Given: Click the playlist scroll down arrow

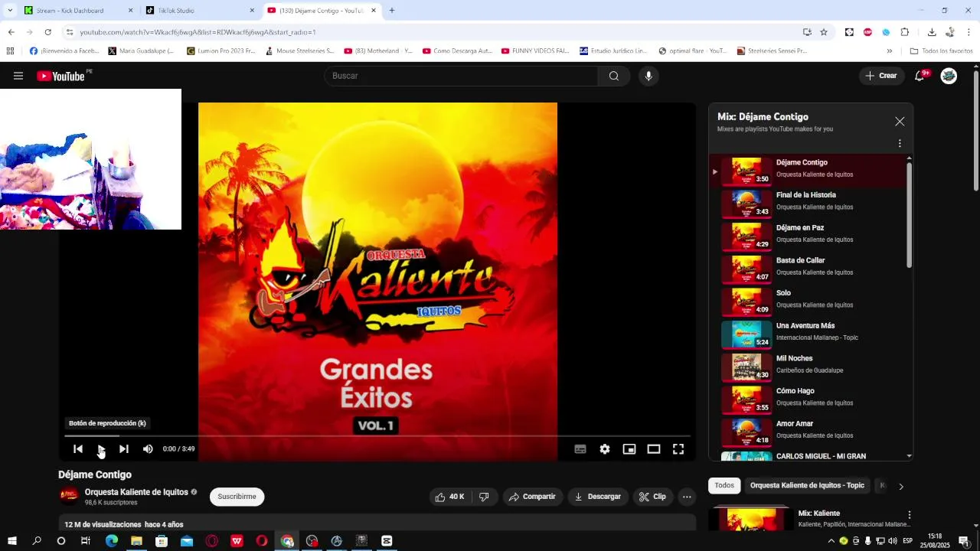Looking at the screenshot, I should [910, 456].
